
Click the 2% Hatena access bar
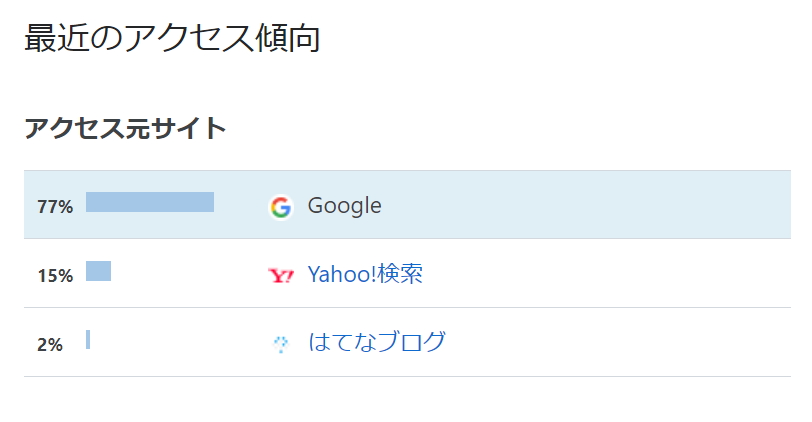[88, 340]
